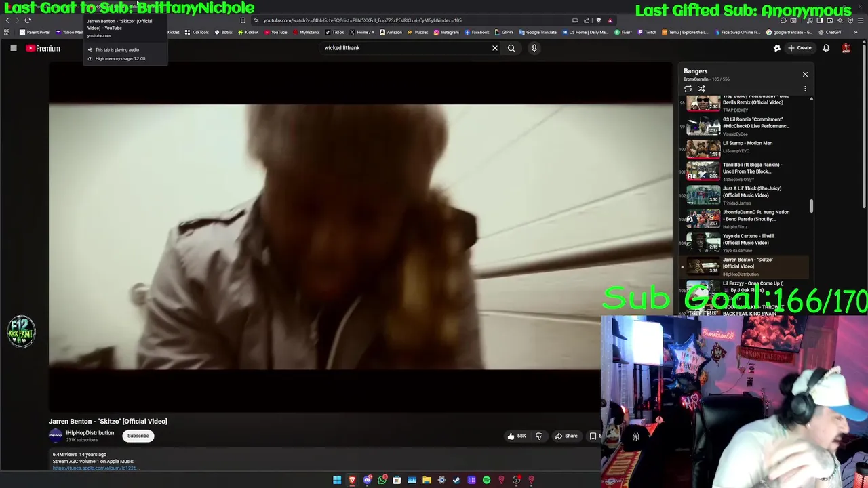Play Trap Dickey Blue Devils Remix
The image size is (868, 488).
[x=744, y=103]
